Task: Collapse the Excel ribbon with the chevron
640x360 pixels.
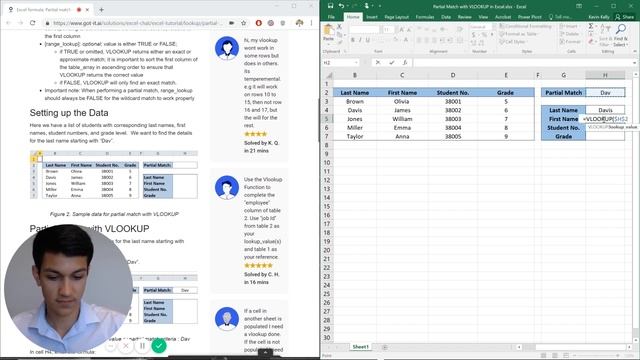Action: coord(635,51)
